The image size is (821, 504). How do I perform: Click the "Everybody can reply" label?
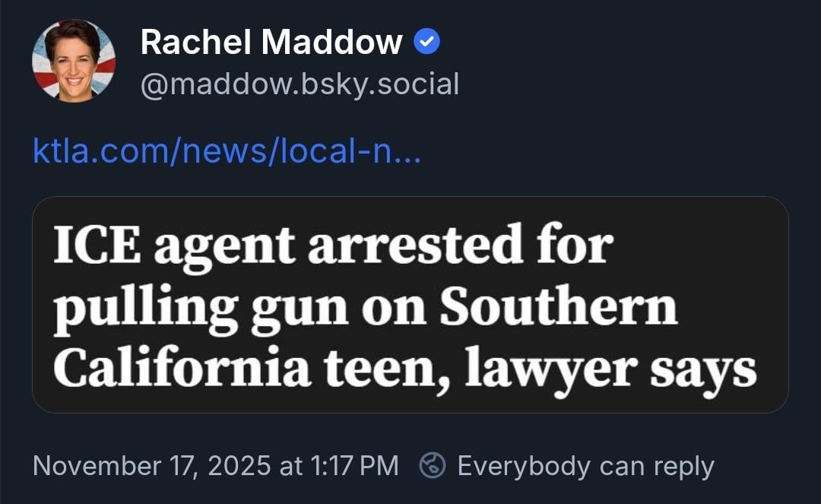coord(585,465)
